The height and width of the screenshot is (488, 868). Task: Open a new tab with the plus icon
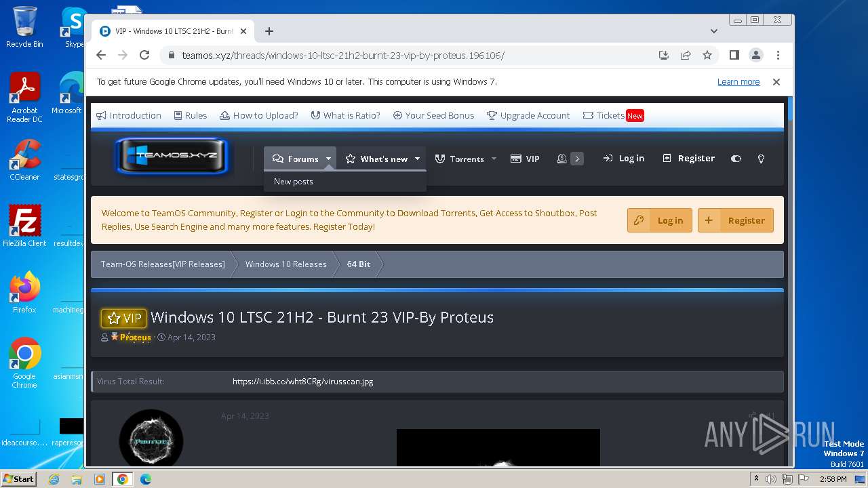point(269,31)
